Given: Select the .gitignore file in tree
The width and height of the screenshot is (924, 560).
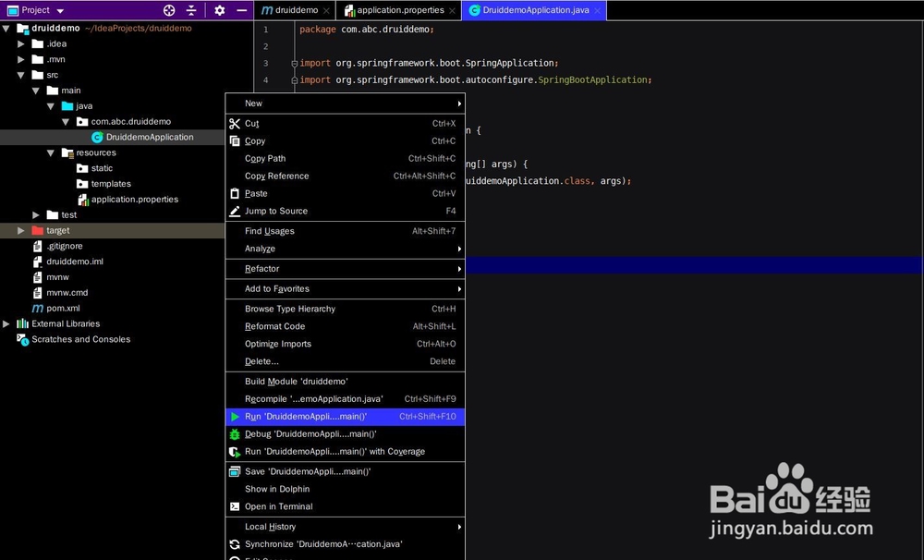Looking at the screenshot, I should [x=65, y=246].
